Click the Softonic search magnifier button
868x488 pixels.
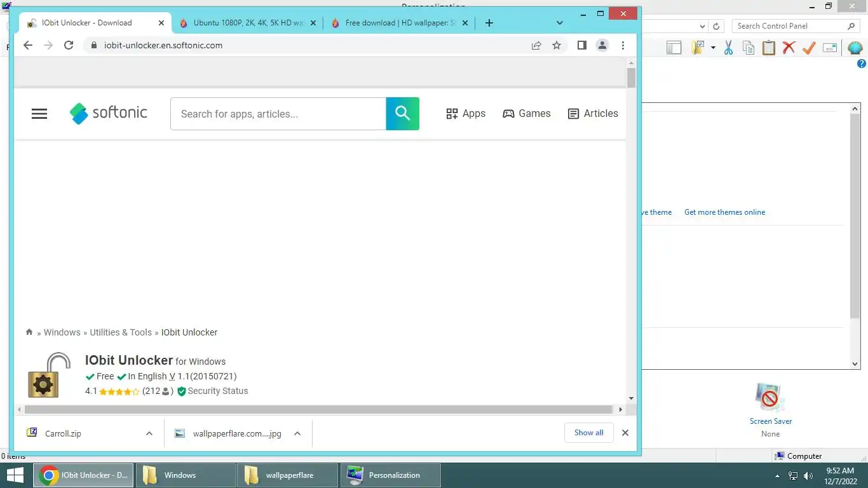point(402,114)
